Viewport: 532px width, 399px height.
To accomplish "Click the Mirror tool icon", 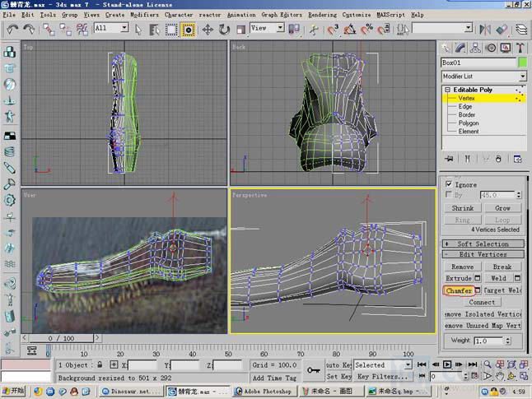I will (485, 30).
